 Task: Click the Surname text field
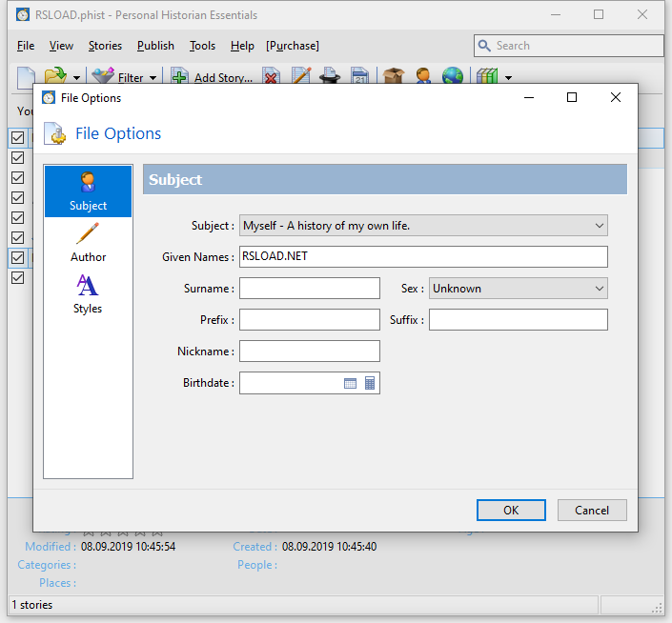[310, 289]
